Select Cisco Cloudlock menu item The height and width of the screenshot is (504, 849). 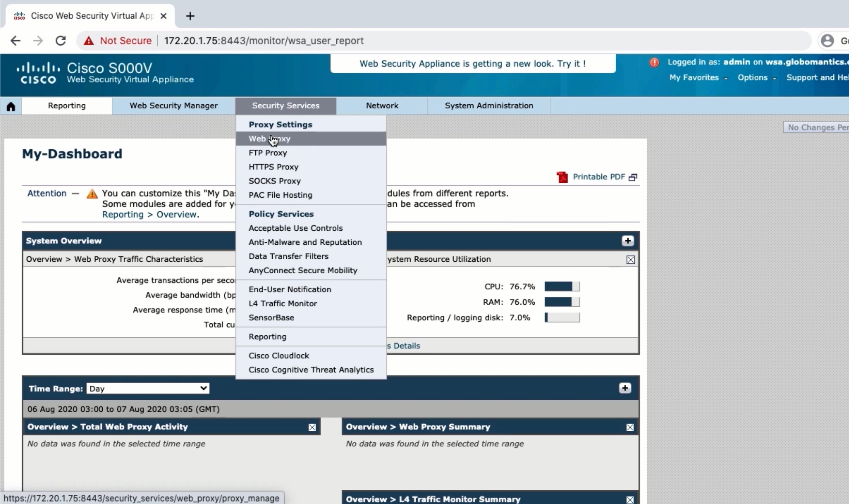pyautogui.click(x=311, y=355)
